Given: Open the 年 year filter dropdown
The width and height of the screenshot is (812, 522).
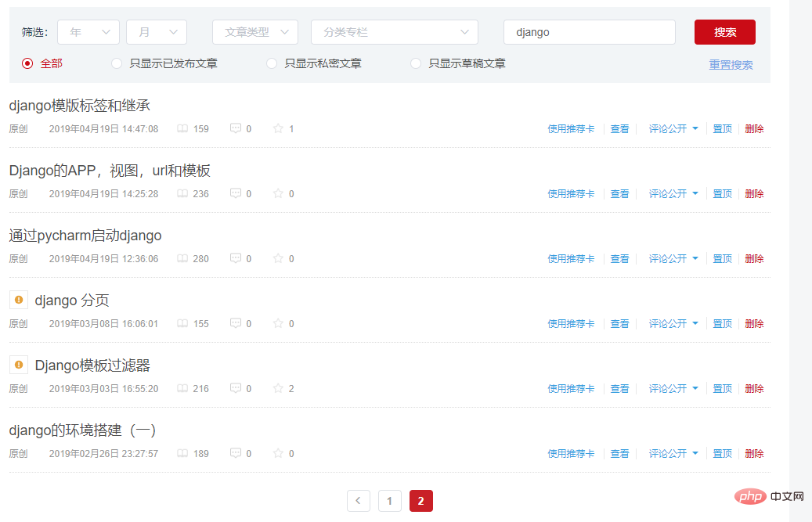Looking at the screenshot, I should pyautogui.click(x=88, y=32).
